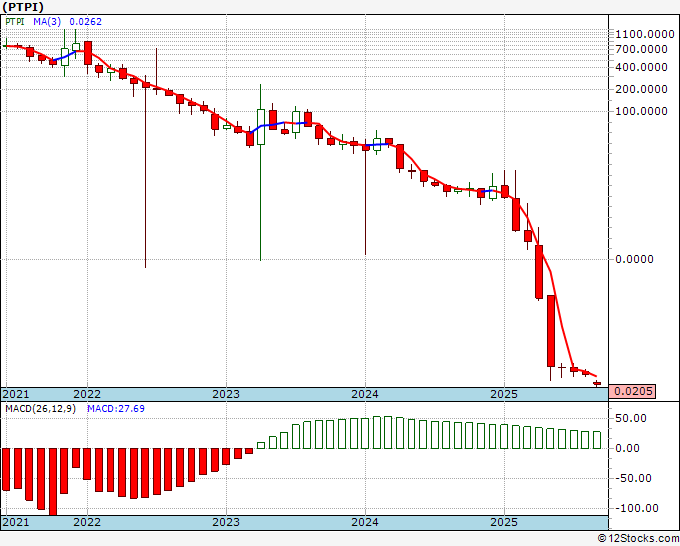Image resolution: width=680 pixels, height=546 pixels.
Task: Click the 0.0205 current price tag
Action: click(x=633, y=391)
